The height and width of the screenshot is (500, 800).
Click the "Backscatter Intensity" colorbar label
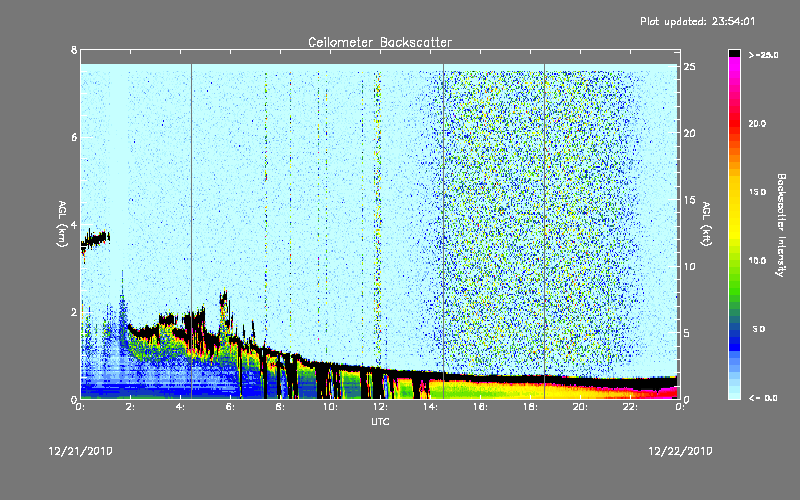[x=780, y=225]
